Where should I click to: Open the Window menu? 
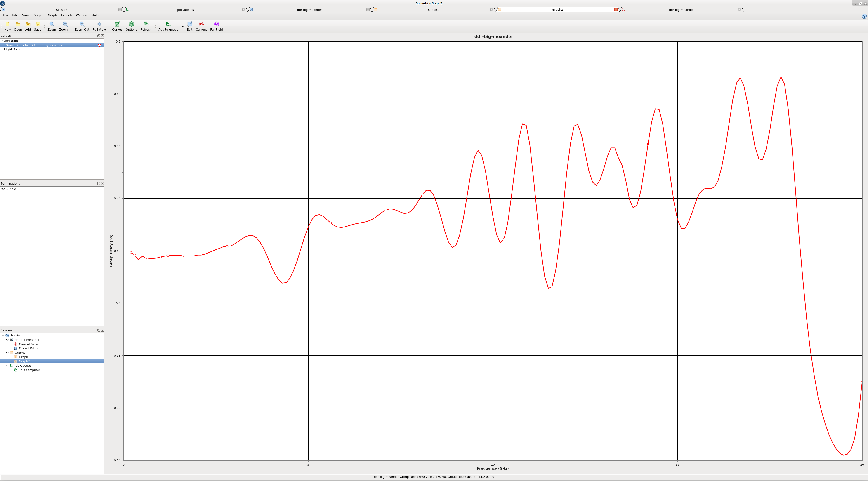coord(82,16)
